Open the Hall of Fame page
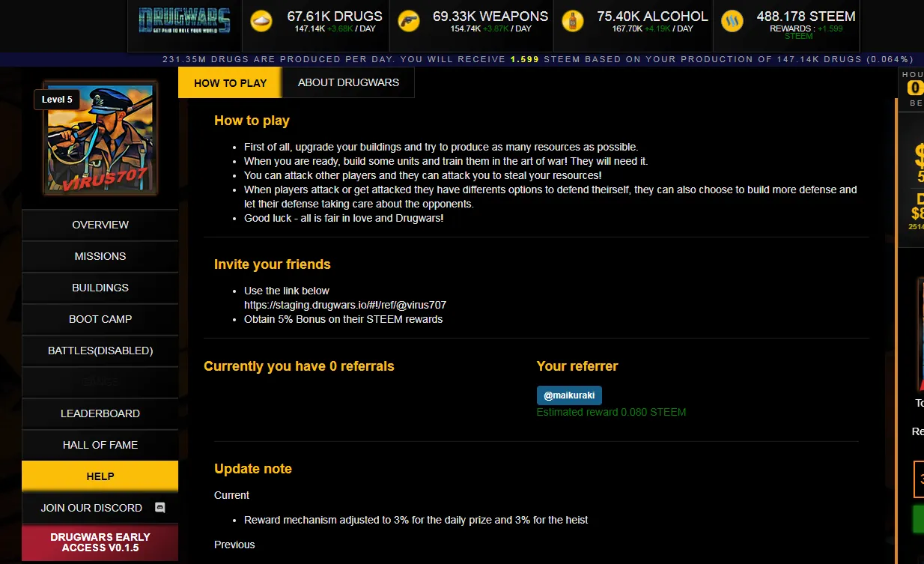 coord(100,445)
